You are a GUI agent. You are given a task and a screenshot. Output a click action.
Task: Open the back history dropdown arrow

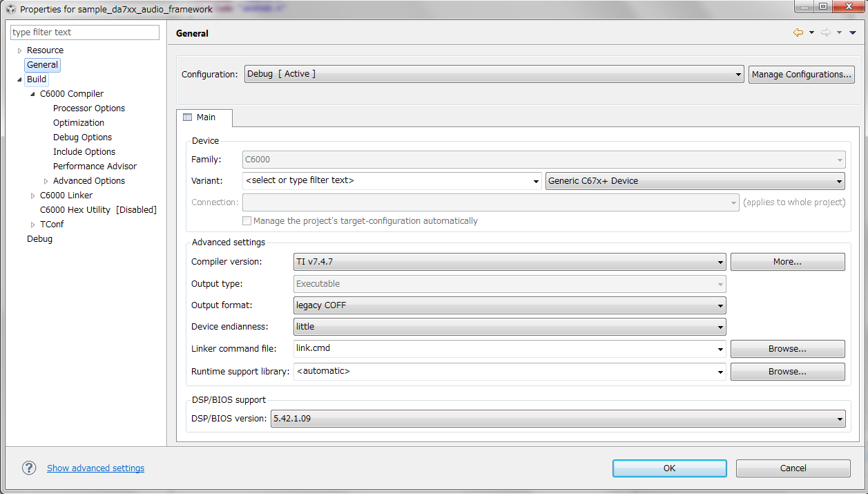pos(811,32)
